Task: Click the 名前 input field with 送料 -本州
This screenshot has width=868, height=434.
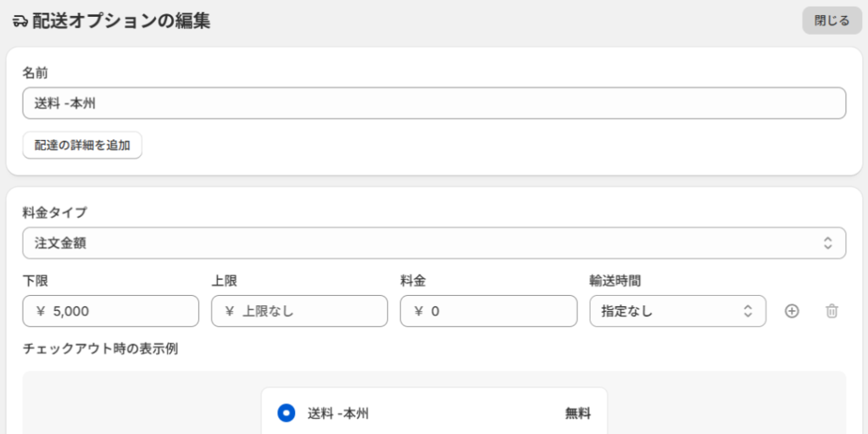Action: tap(434, 103)
